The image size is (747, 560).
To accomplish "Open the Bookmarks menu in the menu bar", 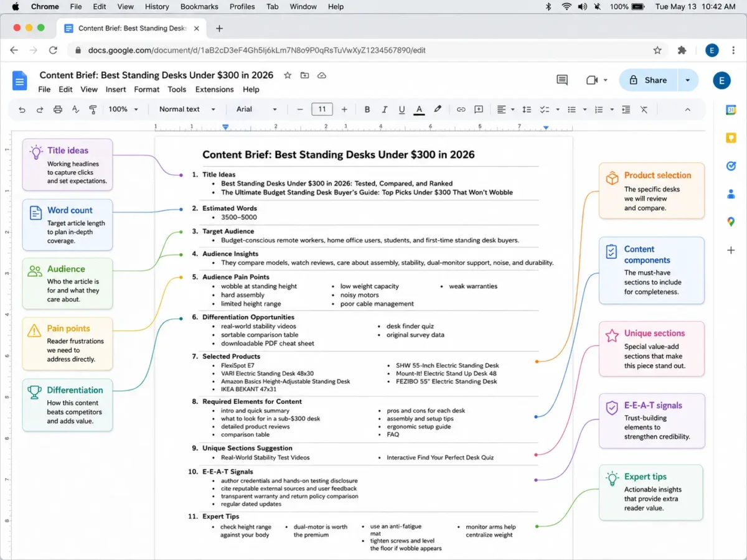I will coord(199,7).
